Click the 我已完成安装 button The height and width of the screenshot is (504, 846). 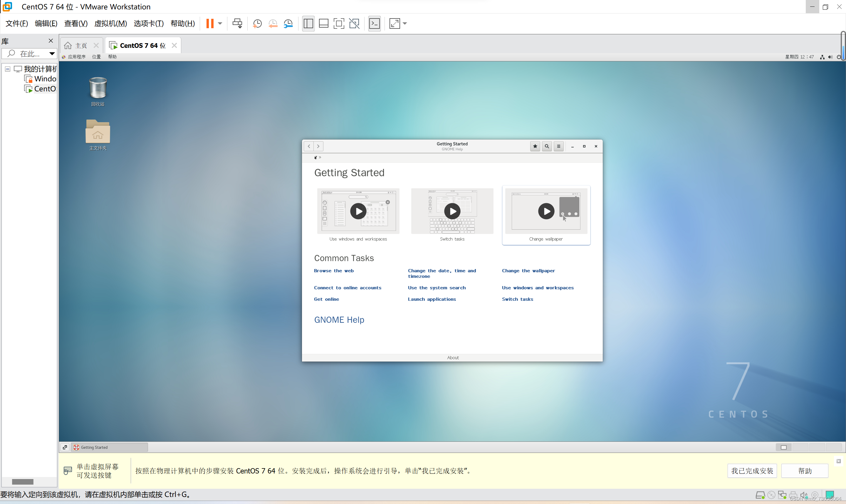(x=752, y=471)
